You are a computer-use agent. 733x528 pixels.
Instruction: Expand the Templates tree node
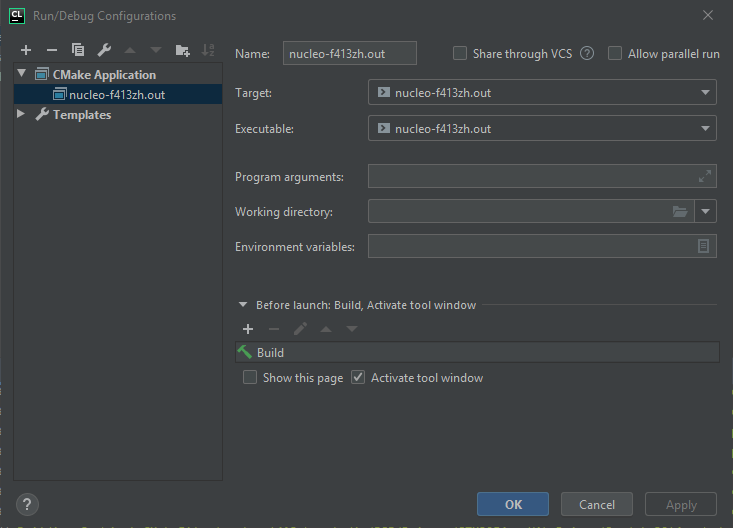[21, 114]
